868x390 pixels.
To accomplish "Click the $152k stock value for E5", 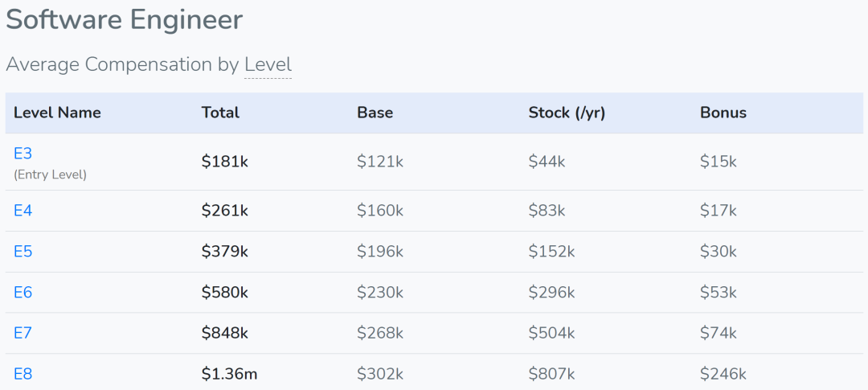I will coord(551,252).
